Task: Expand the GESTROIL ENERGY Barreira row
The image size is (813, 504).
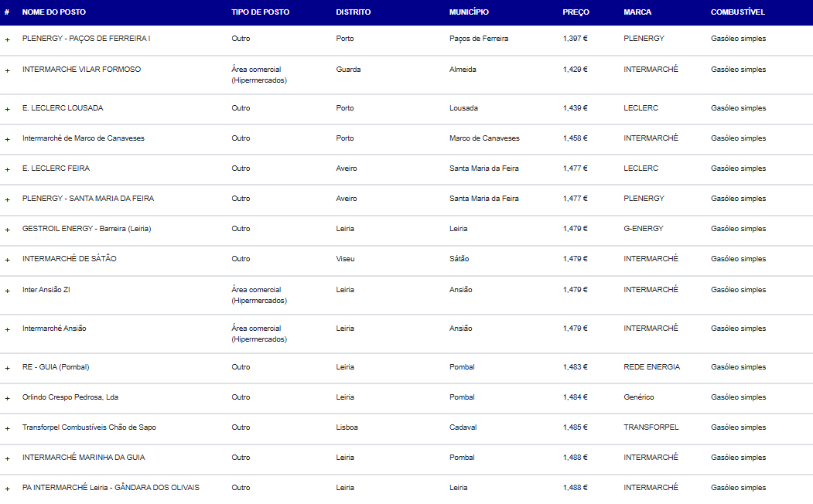Action: click(8, 230)
